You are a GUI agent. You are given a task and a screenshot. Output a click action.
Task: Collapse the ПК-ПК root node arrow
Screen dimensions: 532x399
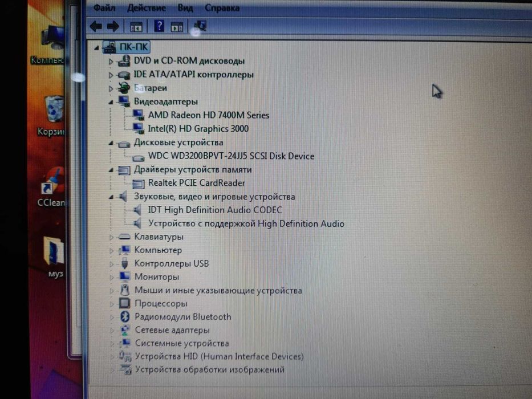[x=97, y=48]
